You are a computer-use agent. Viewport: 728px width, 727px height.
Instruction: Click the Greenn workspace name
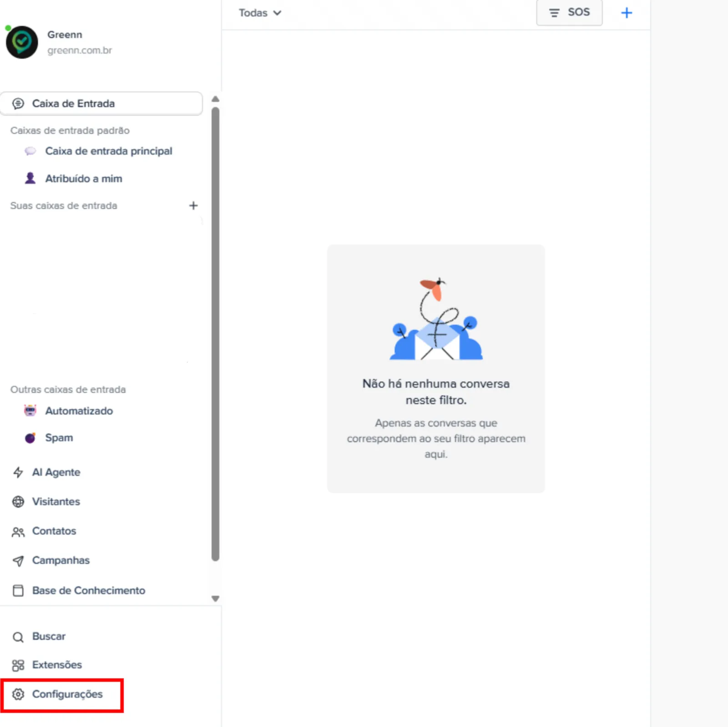(65, 35)
